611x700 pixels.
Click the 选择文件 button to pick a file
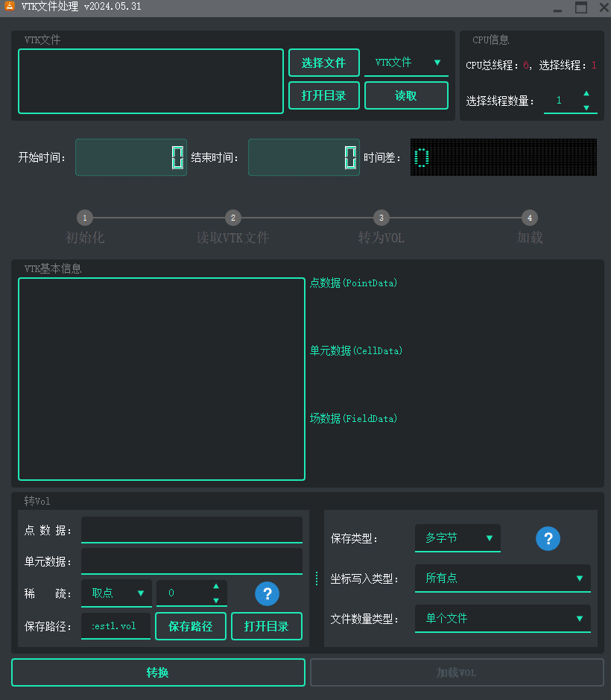click(x=323, y=63)
